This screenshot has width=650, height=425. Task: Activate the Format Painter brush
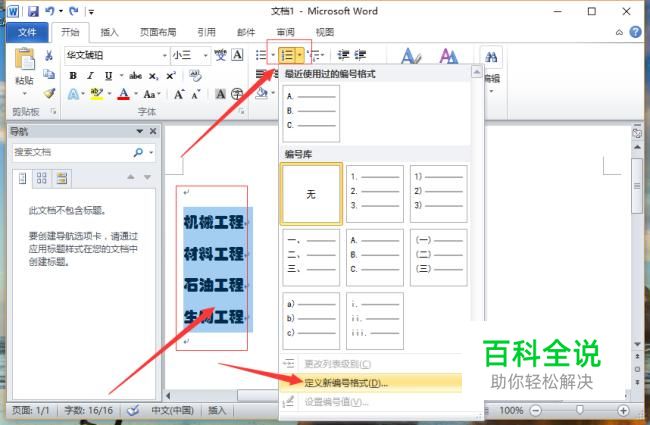click(x=49, y=93)
